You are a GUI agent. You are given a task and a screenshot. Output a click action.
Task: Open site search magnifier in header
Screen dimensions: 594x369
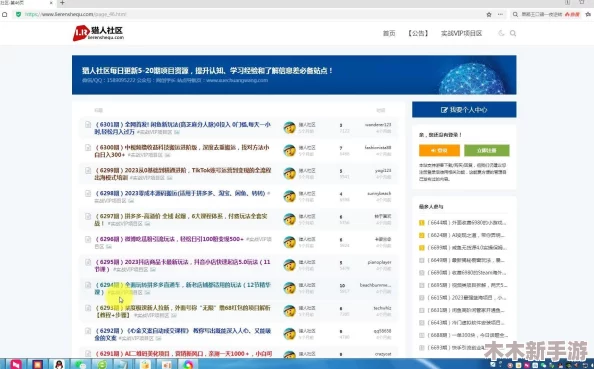click(513, 33)
